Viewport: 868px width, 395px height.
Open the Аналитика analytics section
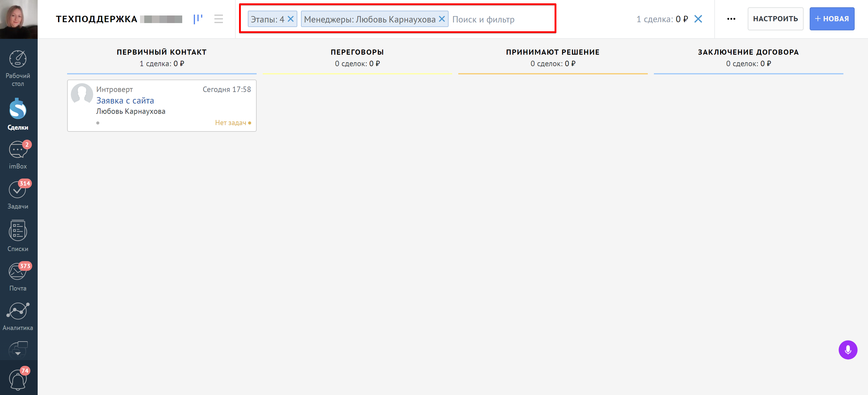18,316
